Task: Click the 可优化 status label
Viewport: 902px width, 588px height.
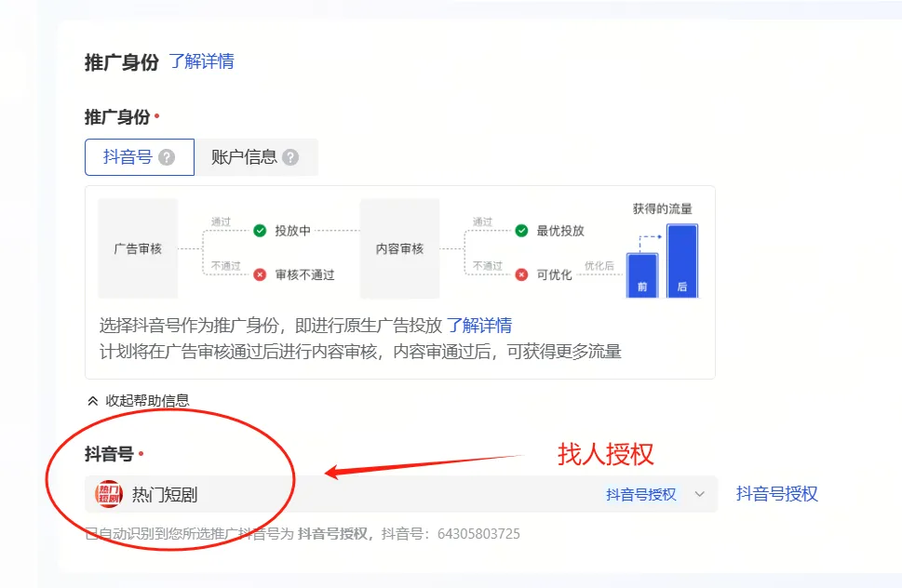Action: click(x=554, y=274)
